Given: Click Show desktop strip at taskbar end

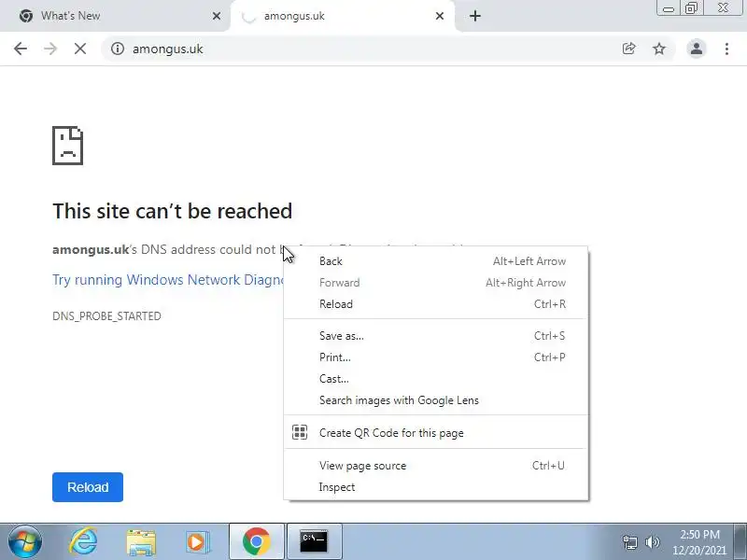Looking at the screenshot, I should [740, 541].
